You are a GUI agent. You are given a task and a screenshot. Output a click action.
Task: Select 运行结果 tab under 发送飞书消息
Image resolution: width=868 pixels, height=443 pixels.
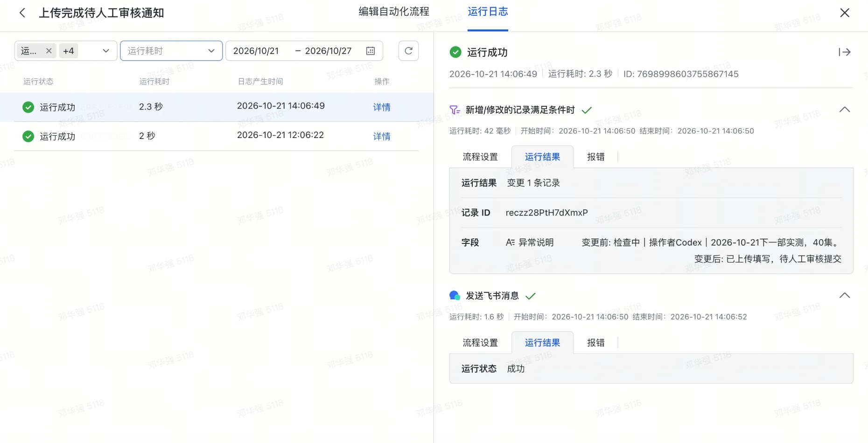(542, 343)
